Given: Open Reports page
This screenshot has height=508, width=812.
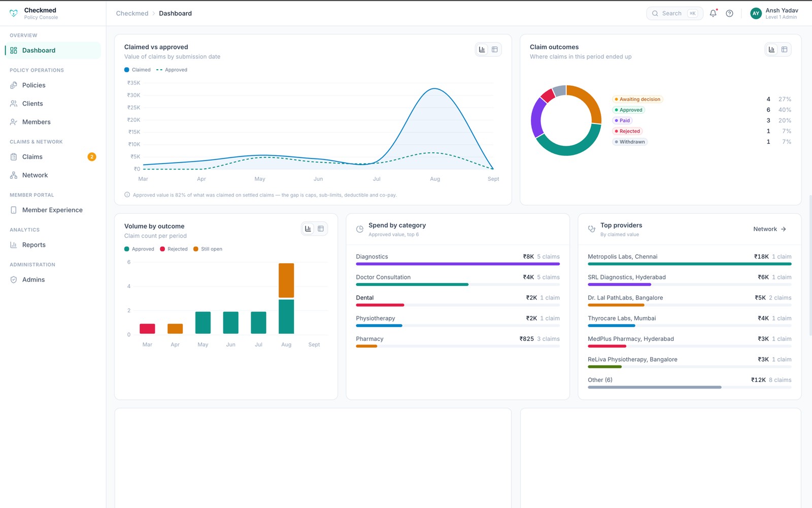Looking at the screenshot, I should click(x=53, y=245).
